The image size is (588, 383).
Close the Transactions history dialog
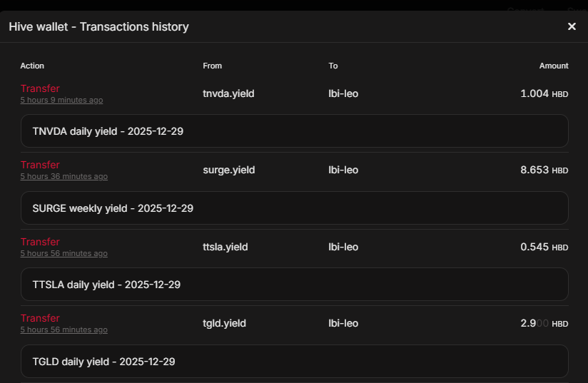[572, 26]
